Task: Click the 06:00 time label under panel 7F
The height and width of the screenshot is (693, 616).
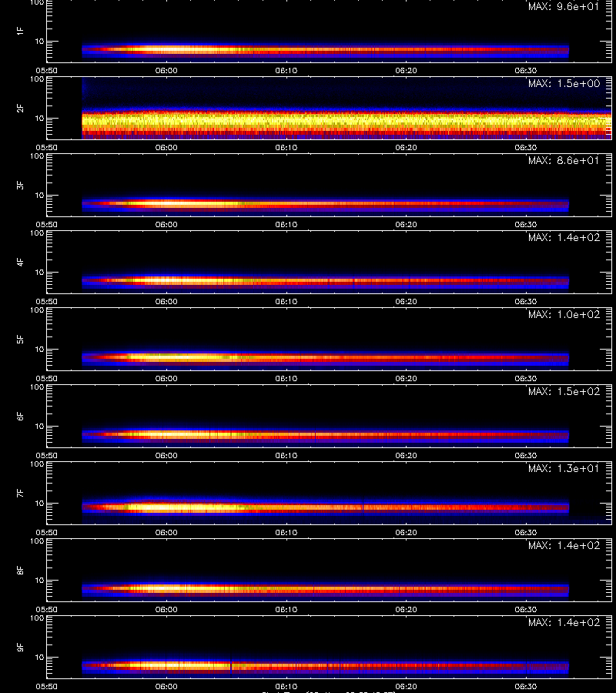Action: (166, 532)
